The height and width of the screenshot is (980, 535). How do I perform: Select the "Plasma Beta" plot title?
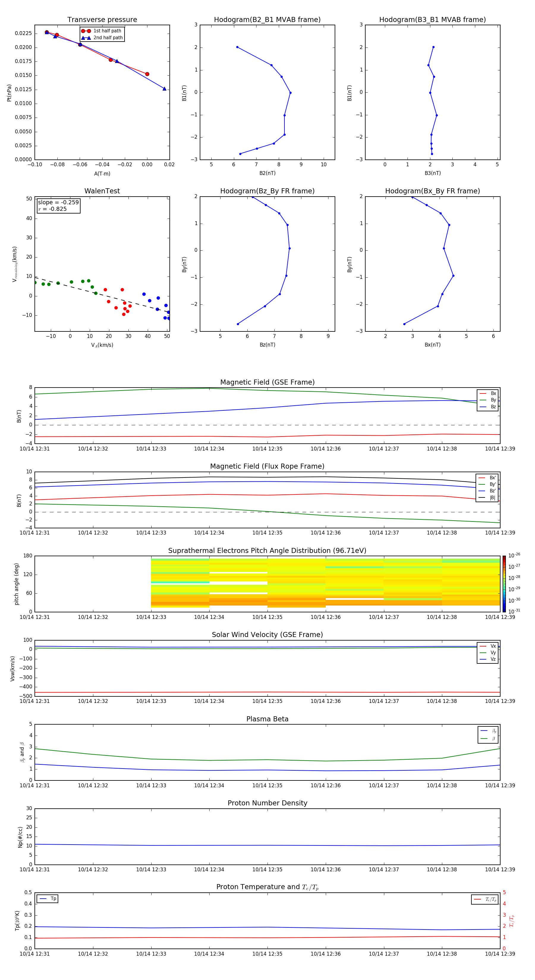click(267, 719)
